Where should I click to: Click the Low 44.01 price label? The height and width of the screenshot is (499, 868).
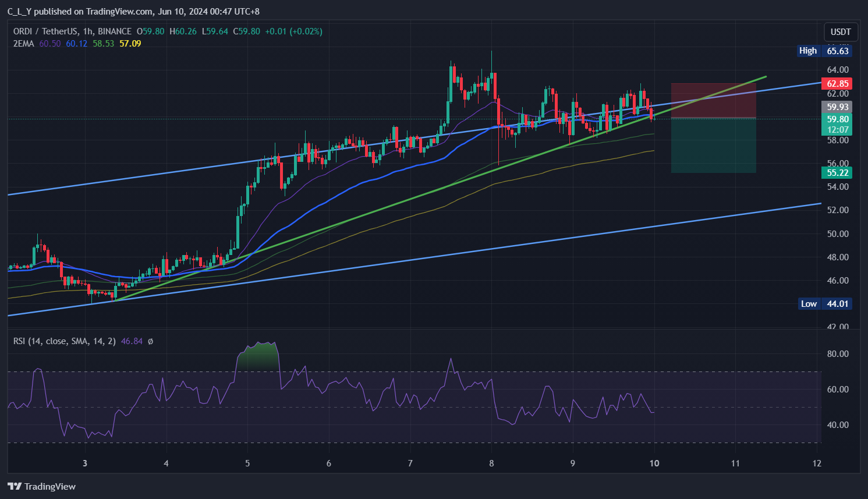coord(826,303)
